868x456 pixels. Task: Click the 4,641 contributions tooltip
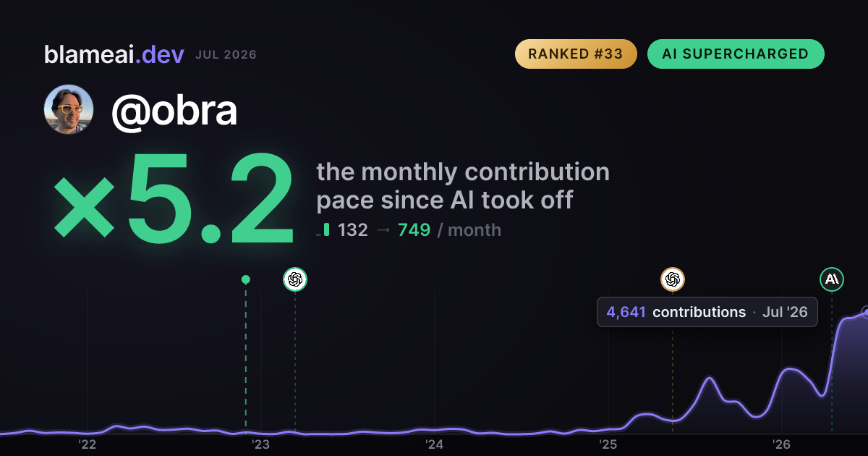707,312
